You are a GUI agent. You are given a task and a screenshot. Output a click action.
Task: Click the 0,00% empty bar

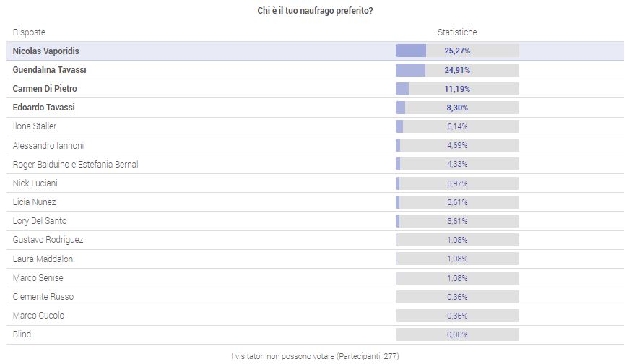457,334
